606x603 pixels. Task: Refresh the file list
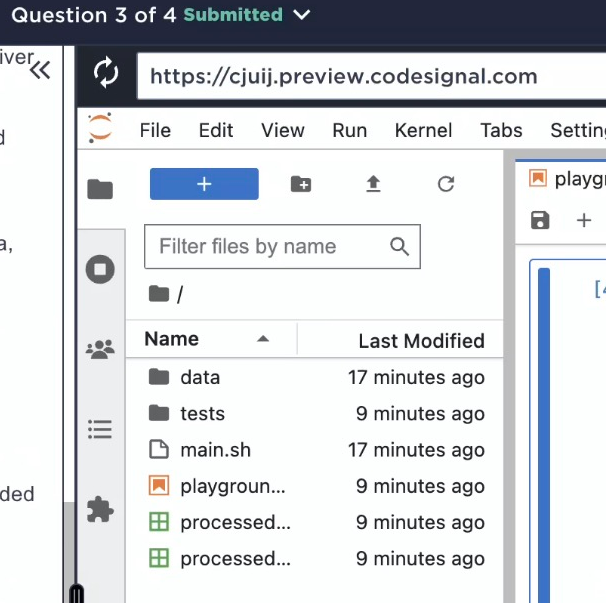point(446,184)
